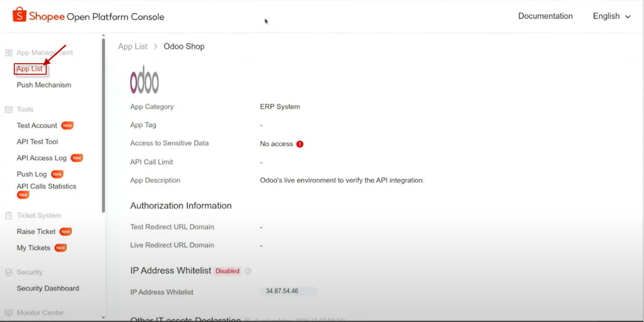The height and width of the screenshot is (322, 644).
Task: Click the New badge beside Test Account
Action: [68, 126]
